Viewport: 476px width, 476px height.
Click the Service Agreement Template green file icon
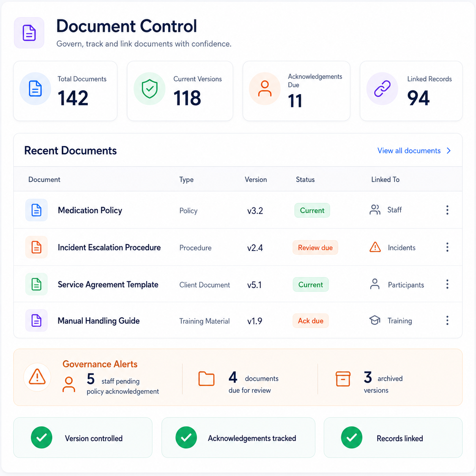(36, 284)
